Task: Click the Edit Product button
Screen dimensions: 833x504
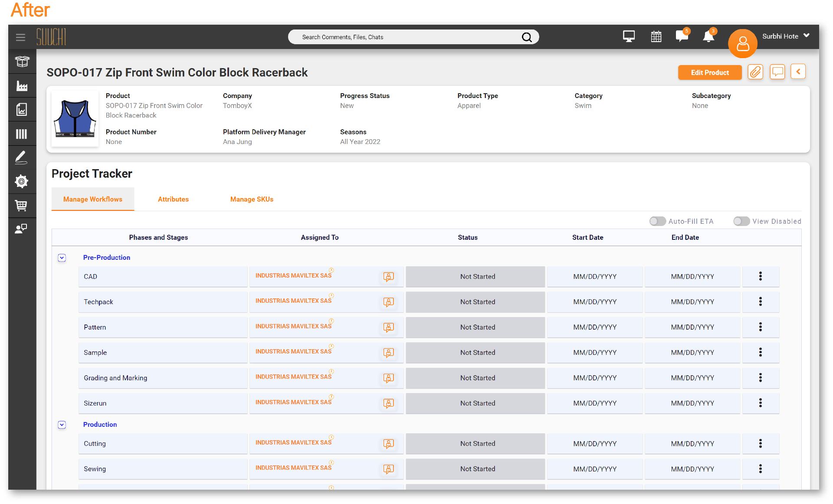Action: pyautogui.click(x=710, y=72)
